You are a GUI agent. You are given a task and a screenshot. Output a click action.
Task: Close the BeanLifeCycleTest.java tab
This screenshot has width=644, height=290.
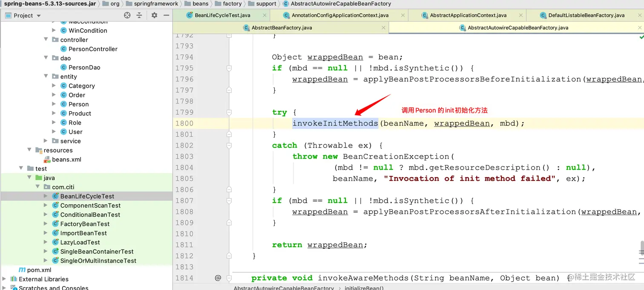(264, 15)
